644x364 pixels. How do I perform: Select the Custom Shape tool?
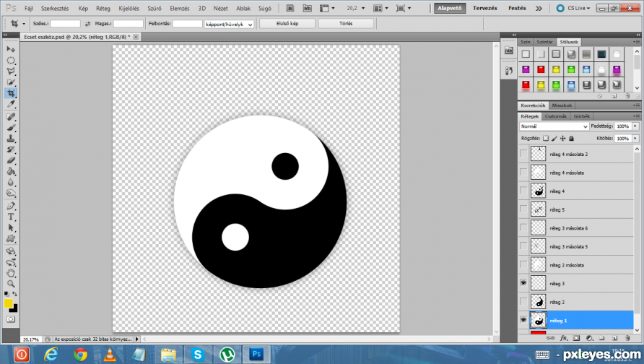pyautogui.click(x=11, y=239)
